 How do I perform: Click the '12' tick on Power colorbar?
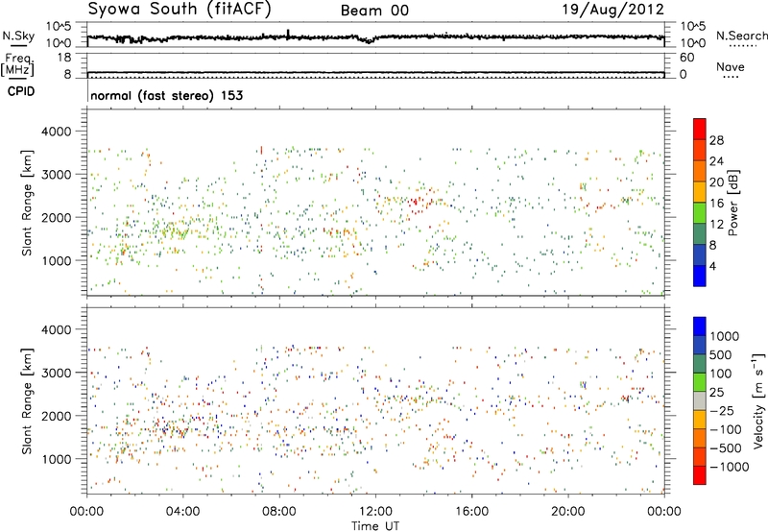click(x=716, y=224)
